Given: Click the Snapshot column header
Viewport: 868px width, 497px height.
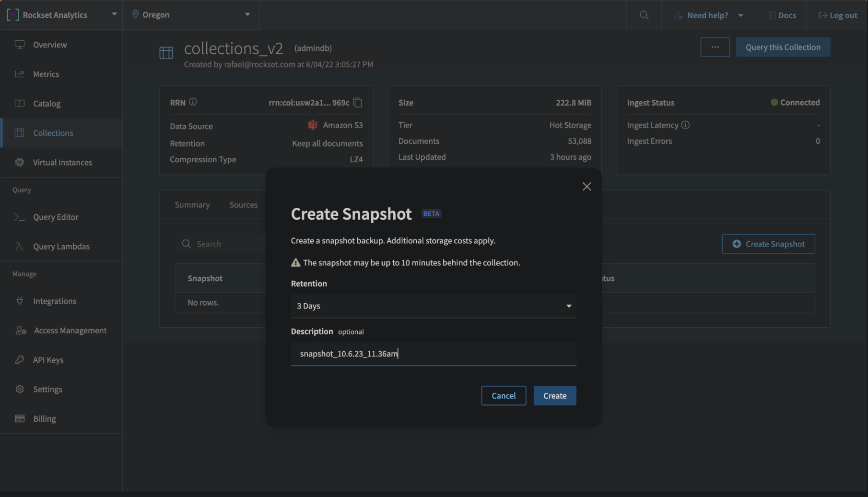Looking at the screenshot, I should coord(205,278).
